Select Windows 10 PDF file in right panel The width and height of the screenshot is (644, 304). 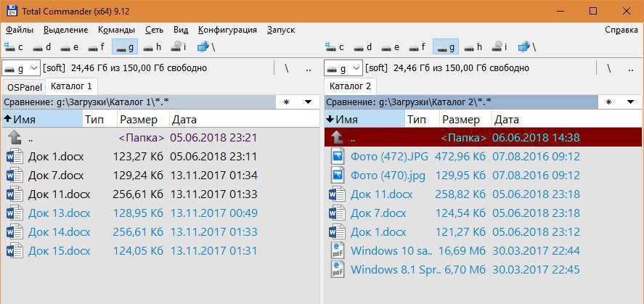coord(391,250)
